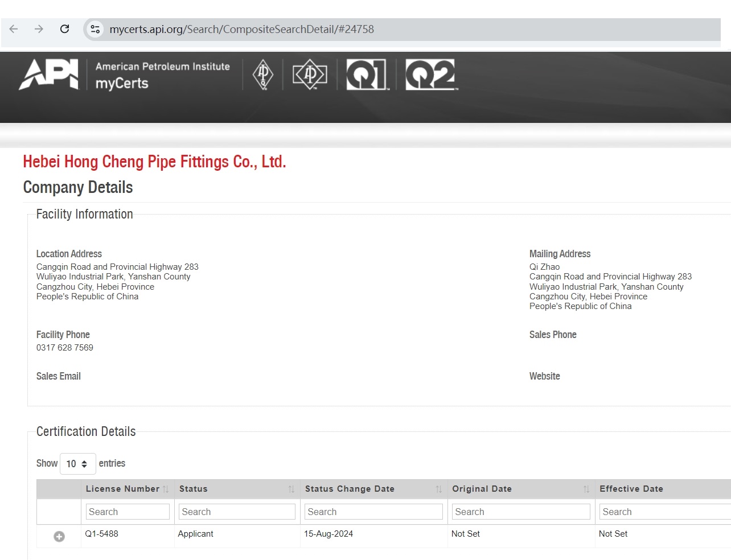Click the Sales Email label

(x=59, y=376)
